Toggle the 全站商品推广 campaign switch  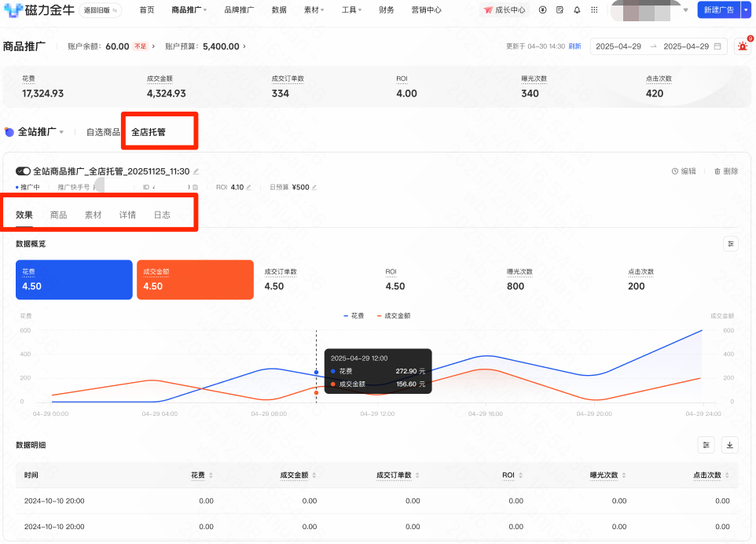click(23, 171)
